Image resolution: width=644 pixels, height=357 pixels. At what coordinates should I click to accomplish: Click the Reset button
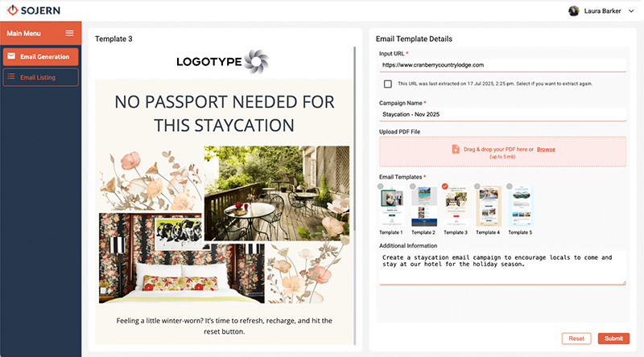coord(576,339)
